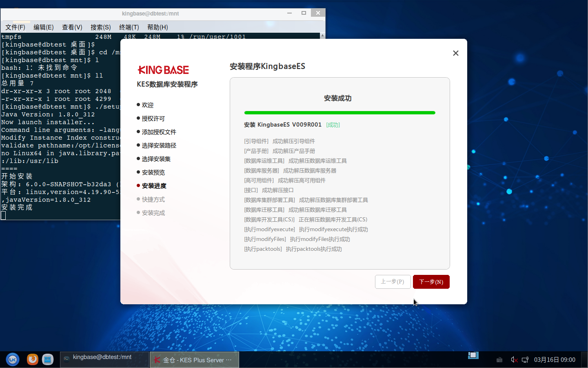Switch to kingbase@dbtest:/mnt taskbar item
The image size is (588, 368).
[104, 359]
